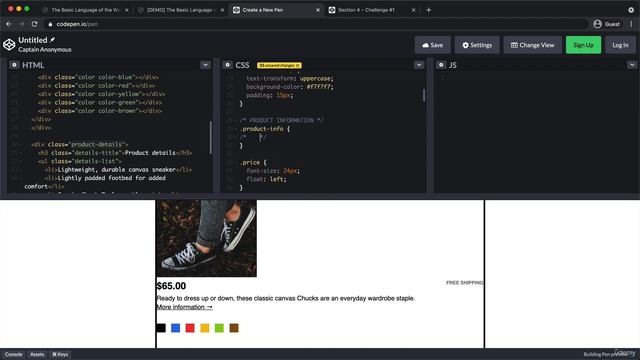640x360 pixels.
Task: Reload the page with refresh icon
Action: pyautogui.click(x=35, y=24)
